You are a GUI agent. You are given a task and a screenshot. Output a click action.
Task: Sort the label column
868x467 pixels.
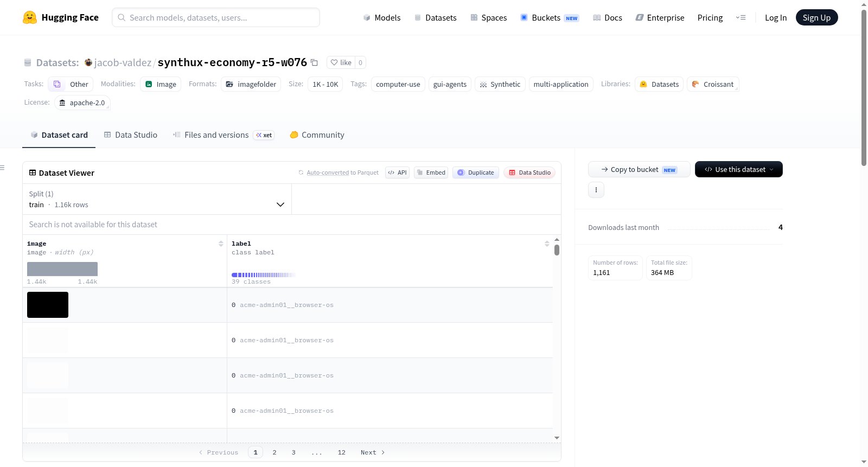coord(547,244)
